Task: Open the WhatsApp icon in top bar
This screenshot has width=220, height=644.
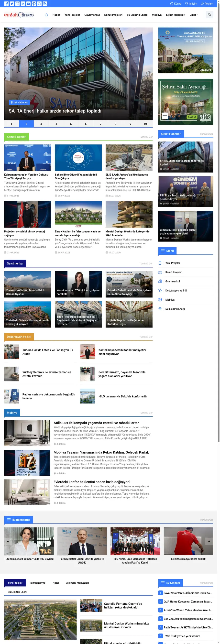Action: pyautogui.click(x=40, y=4)
